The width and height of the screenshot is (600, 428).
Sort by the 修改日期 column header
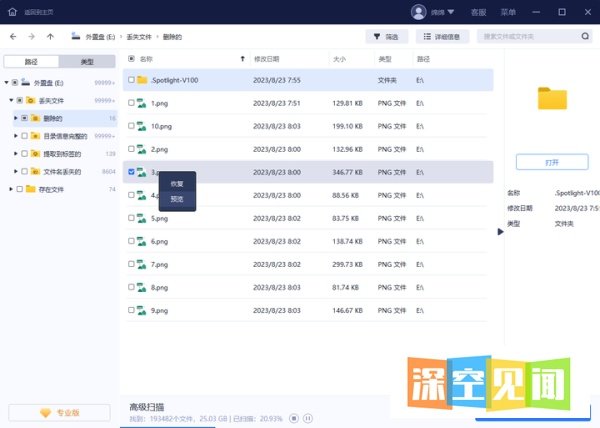pos(267,59)
